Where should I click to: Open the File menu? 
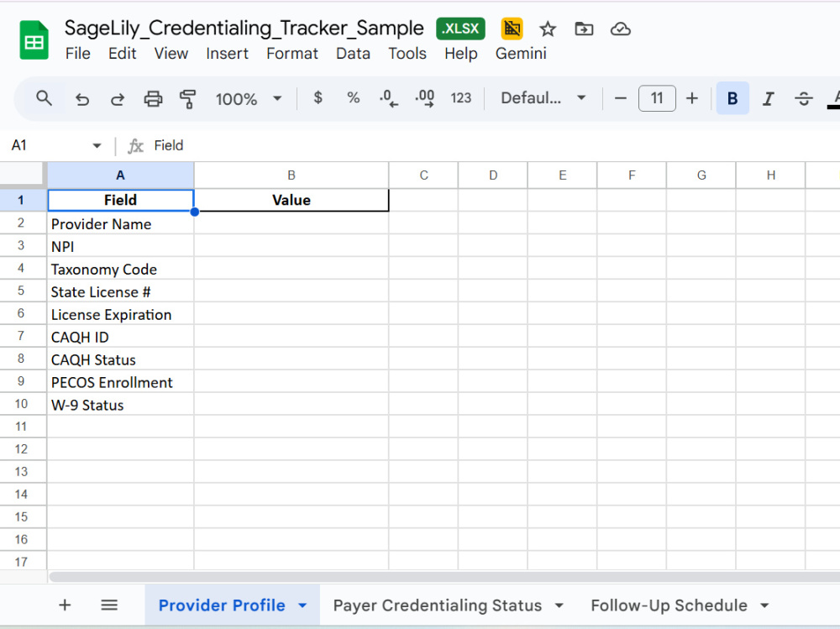click(x=77, y=54)
